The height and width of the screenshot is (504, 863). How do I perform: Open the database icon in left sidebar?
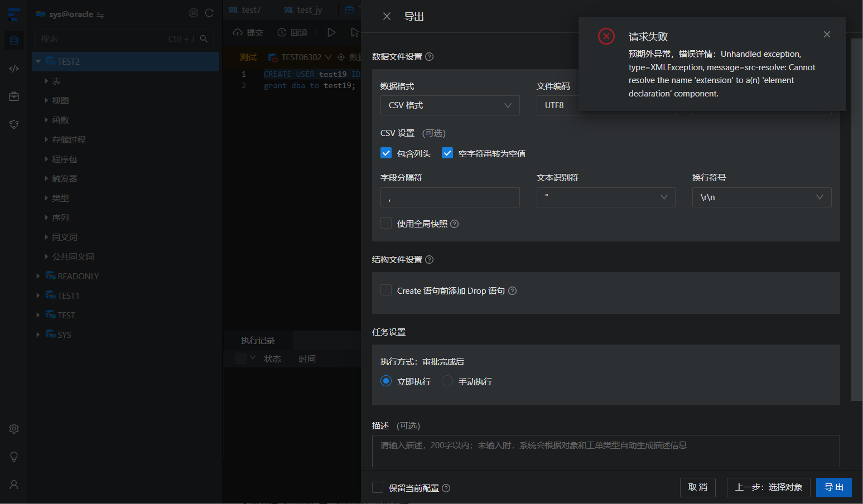pyautogui.click(x=14, y=41)
